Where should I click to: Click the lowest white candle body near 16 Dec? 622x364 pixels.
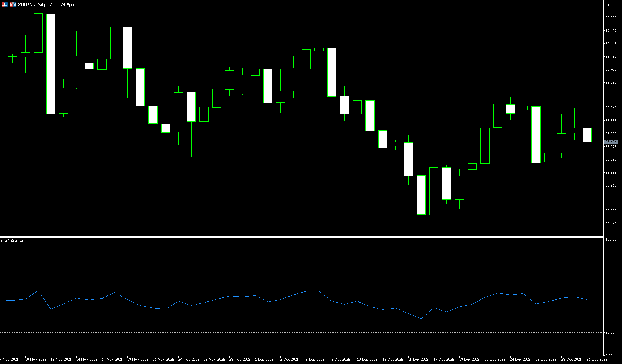pos(421,195)
